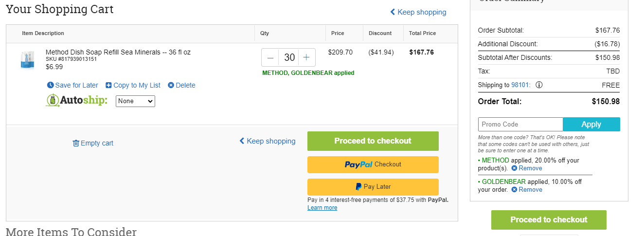Click the green Proceed to checkout button in cart

[373, 141]
